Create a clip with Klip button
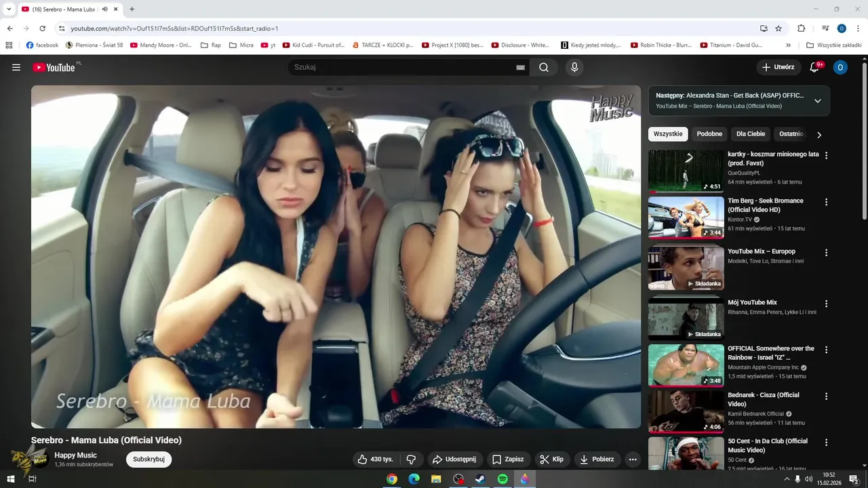Image resolution: width=868 pixels, height=488 pixels. (x=552, y=459)
